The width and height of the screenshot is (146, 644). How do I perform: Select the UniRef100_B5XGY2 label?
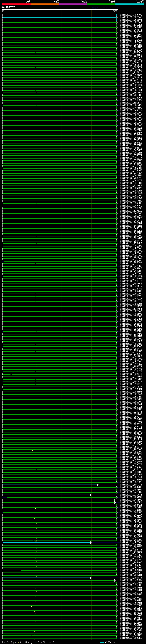point(131,485)
